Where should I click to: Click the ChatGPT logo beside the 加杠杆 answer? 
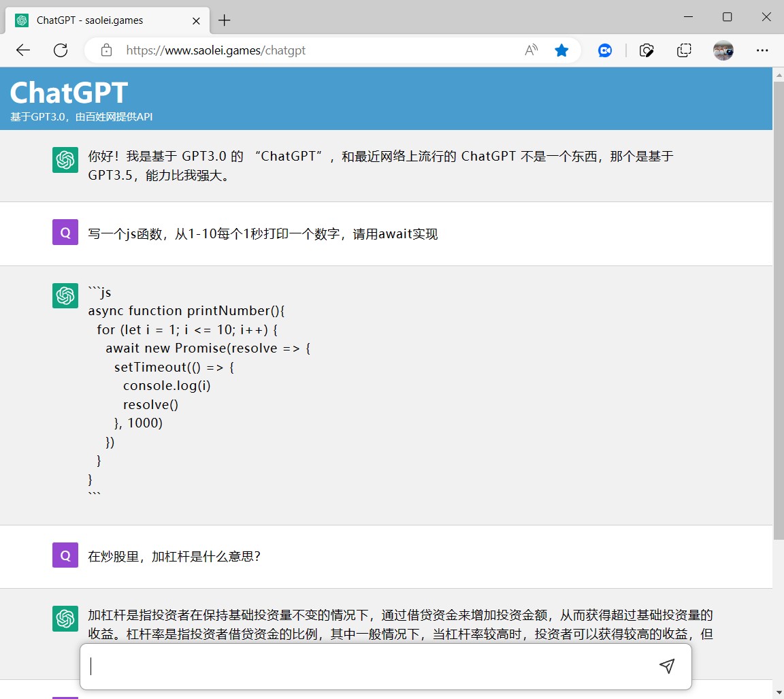[x=65, y=619]
